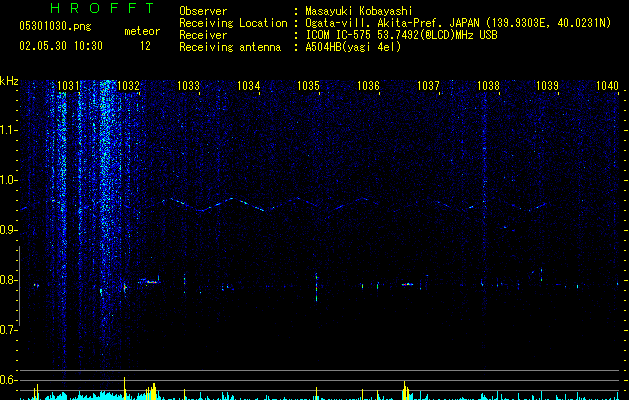Click the Receiving antenna label
Viewport: 629px width, 400px height.
tap(230, 47)
